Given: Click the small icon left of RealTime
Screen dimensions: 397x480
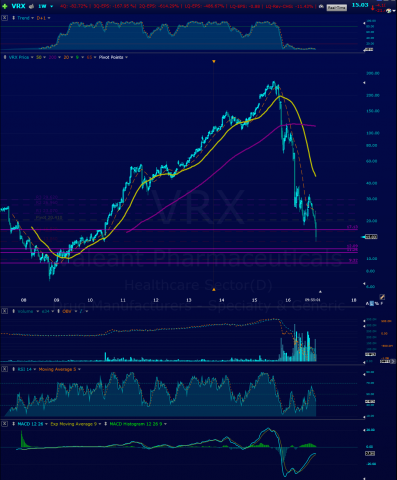Looking at the screenshot, I should click(x=321, y=6).
